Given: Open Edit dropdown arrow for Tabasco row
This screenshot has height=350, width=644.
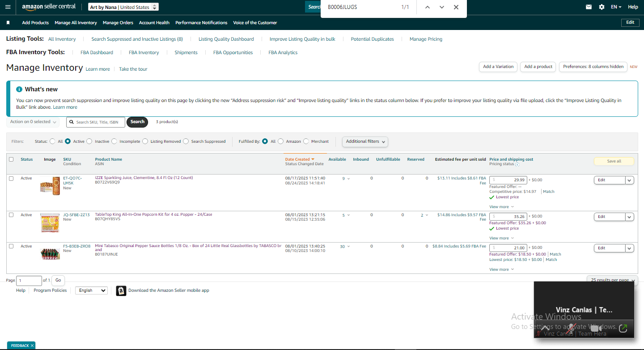Looking at the screenshot, I should 630,248.
